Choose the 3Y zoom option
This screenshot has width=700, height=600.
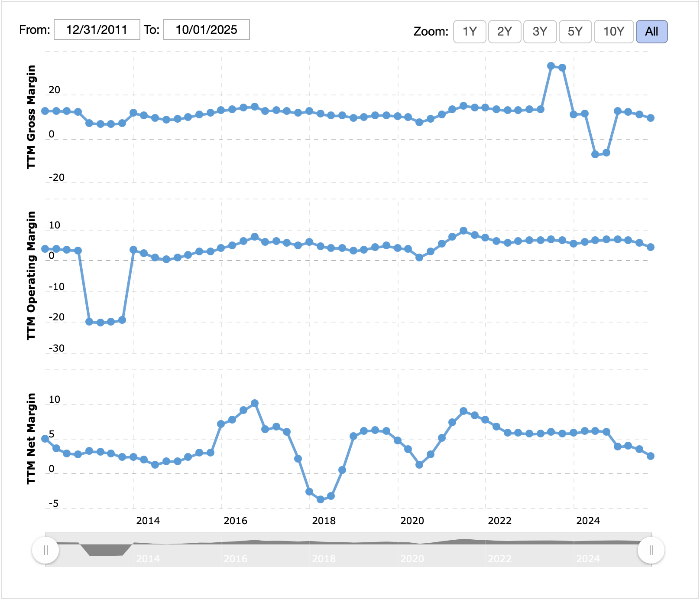[x=540, y=32]
